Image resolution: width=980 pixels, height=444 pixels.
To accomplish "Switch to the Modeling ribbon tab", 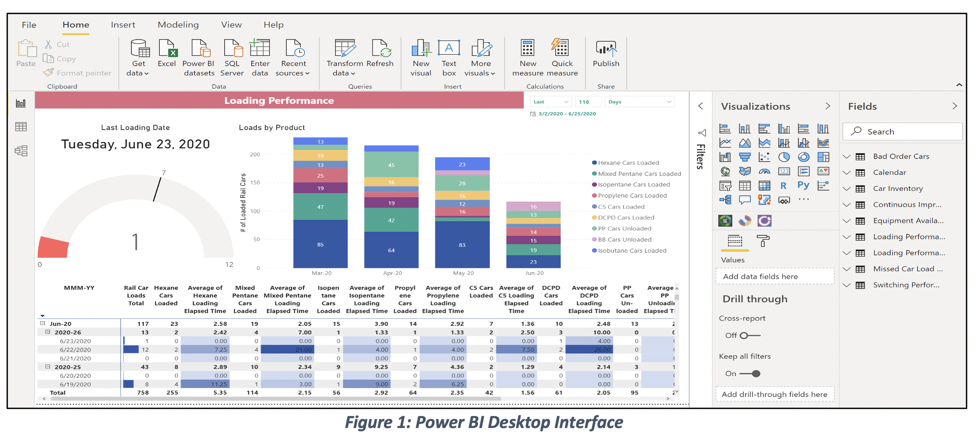I will (x=178, y=25).
